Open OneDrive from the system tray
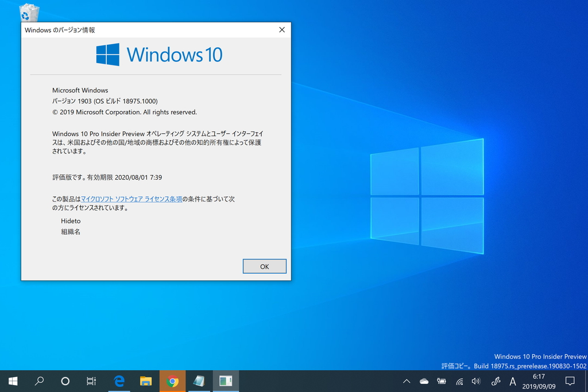The image size is (588, 392). [423, 381]
